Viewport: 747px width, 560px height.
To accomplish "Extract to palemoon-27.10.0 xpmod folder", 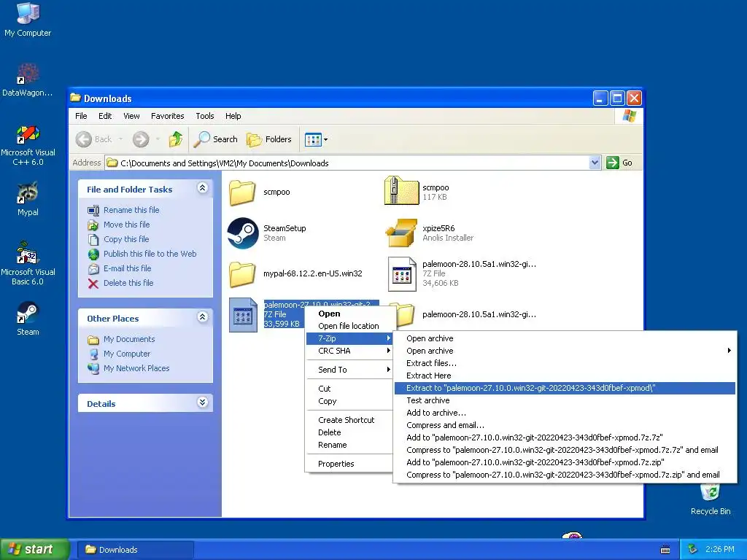I will click(x=565, y=388).
